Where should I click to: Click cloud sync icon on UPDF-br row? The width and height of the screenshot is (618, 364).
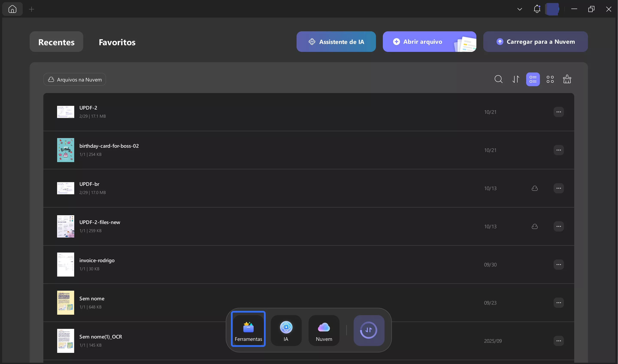point(535,188)
